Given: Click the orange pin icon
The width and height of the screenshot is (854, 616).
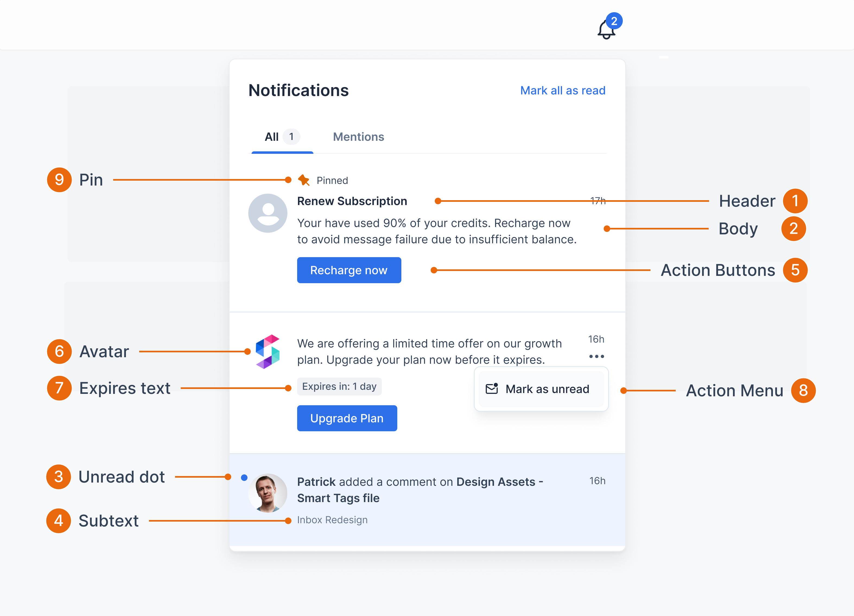Looking at the screenshot, I should click(303, 180).
